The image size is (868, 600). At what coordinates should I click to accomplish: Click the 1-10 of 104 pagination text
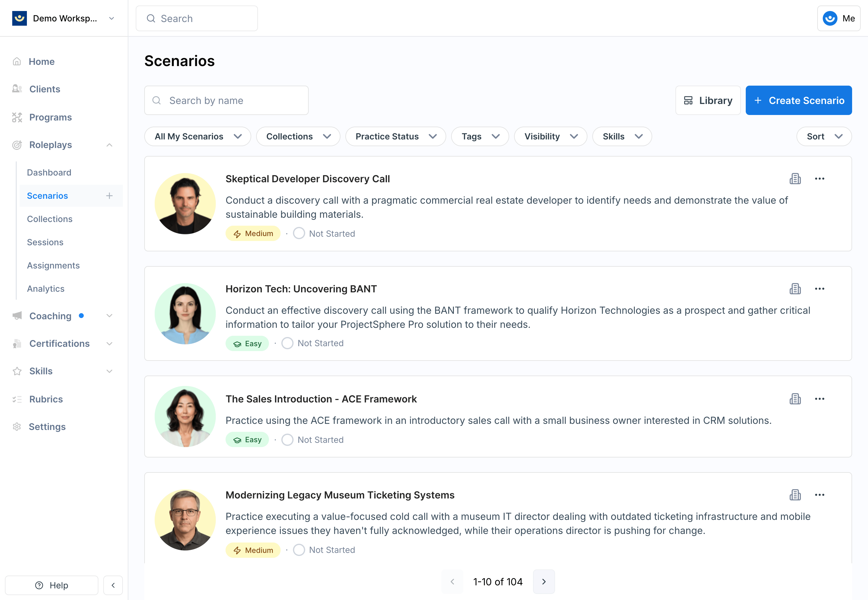click(x=498, y=582)
